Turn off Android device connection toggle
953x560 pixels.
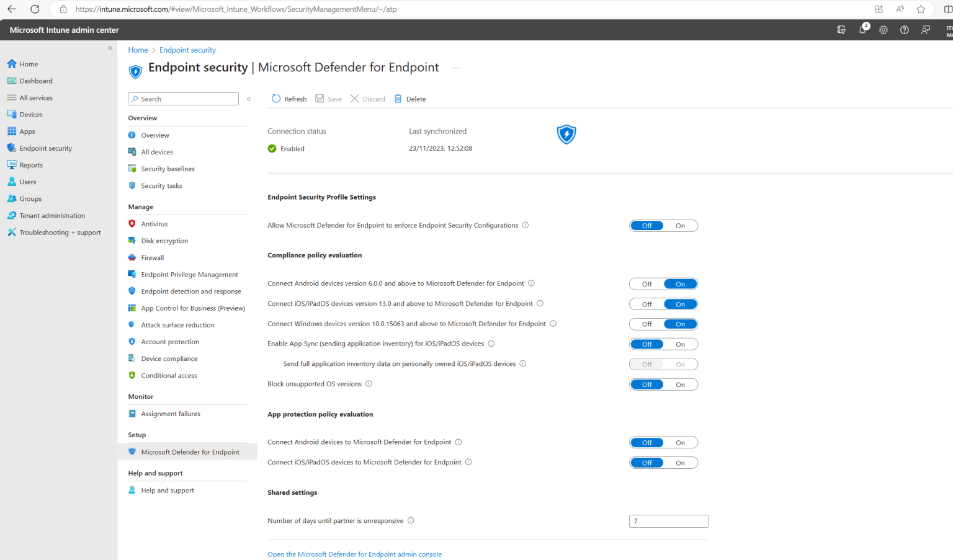click(647, 283)
